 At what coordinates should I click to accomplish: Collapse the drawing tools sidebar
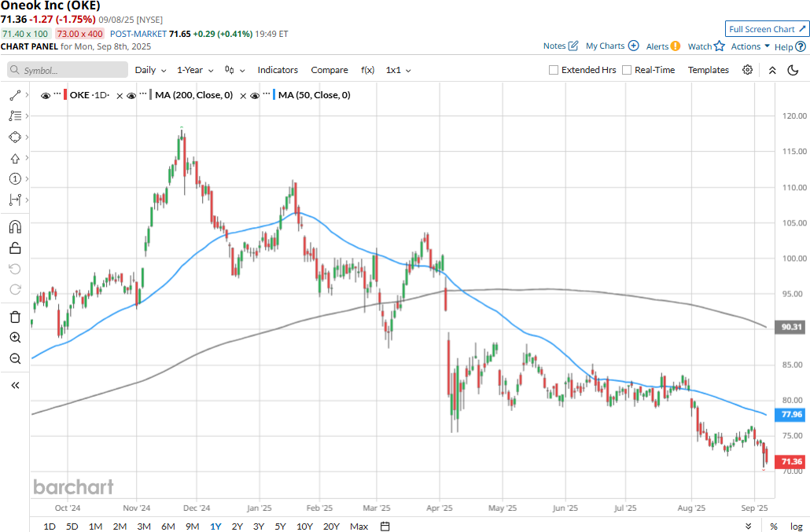point(15,386)
